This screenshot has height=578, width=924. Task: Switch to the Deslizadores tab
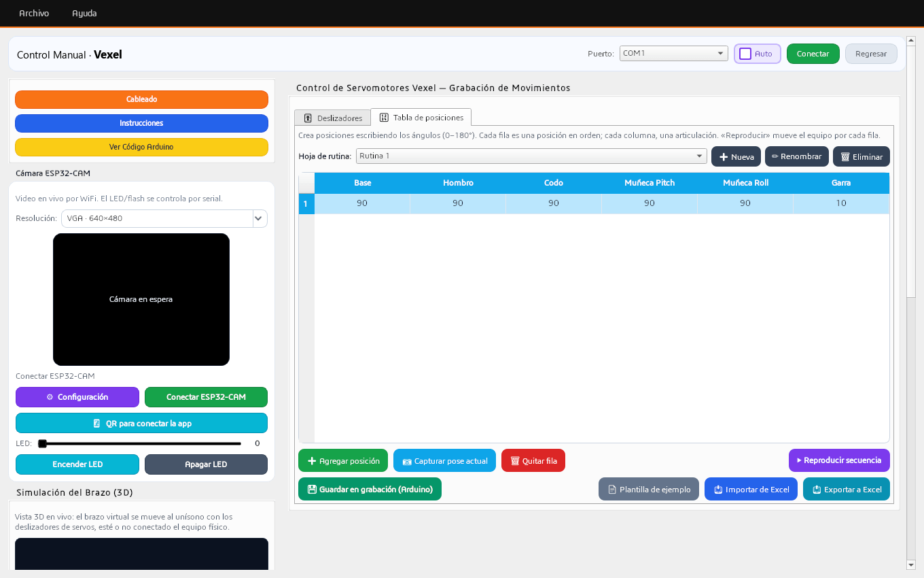(x=333, y=118)
